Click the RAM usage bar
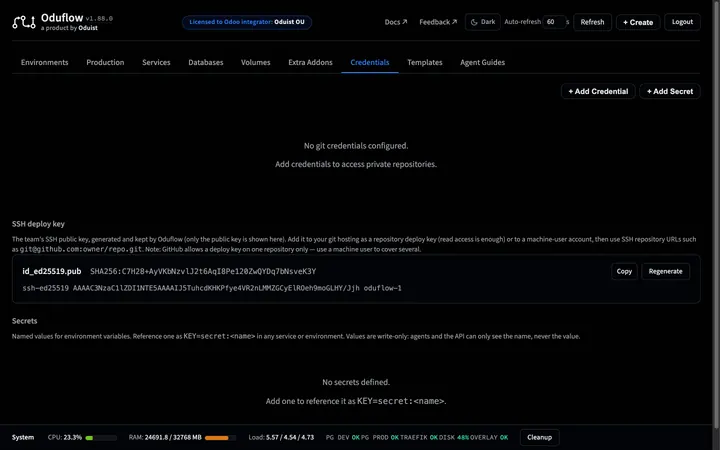 pyautogui.click(x=220, y=438)
